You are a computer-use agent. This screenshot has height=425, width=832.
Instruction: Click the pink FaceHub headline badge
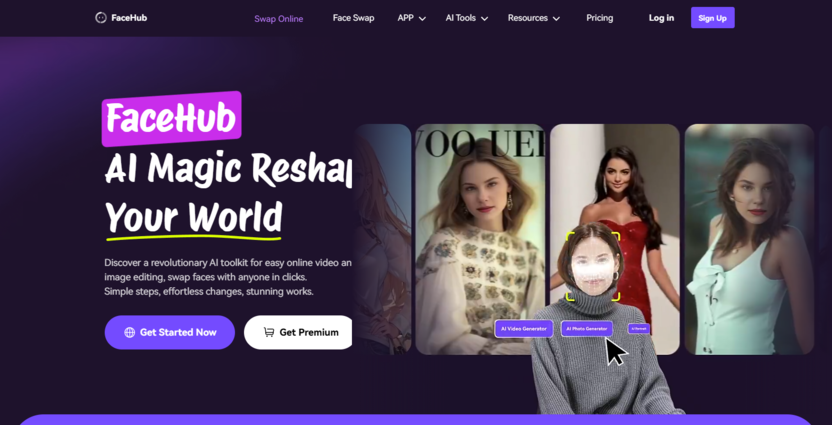[x=171, y=119]
